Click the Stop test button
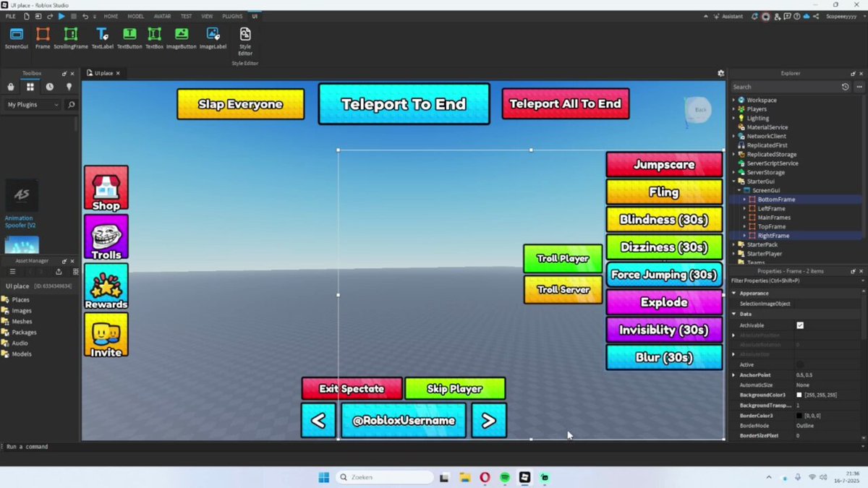The width and height of the screenshot is (868, 488). pyautogui.click(x=73, y=16)
